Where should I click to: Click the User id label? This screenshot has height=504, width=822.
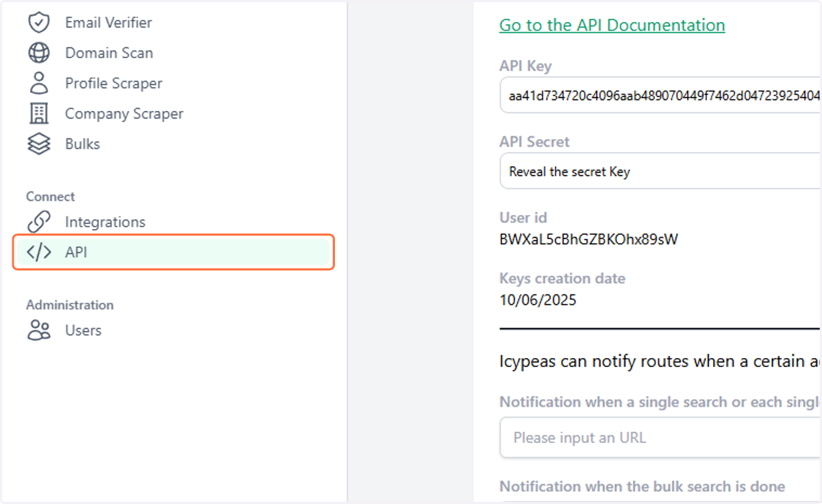click(523, 218)
